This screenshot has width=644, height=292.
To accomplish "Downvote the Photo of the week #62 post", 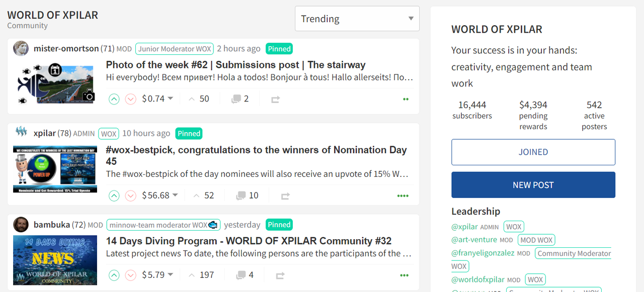I will [131, 99].
